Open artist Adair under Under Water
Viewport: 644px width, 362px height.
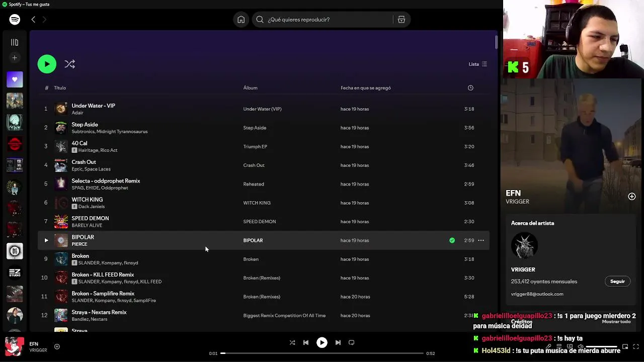(77, 113)
